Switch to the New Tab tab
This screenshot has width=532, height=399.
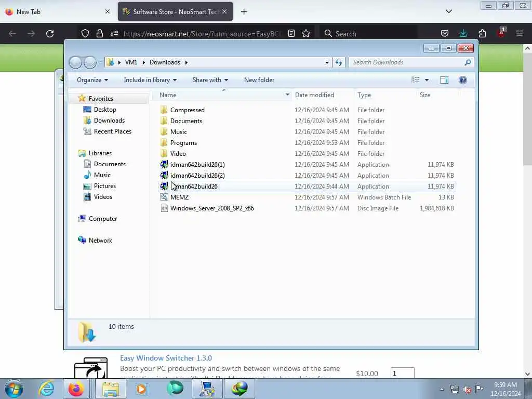[x=58, y=11]
